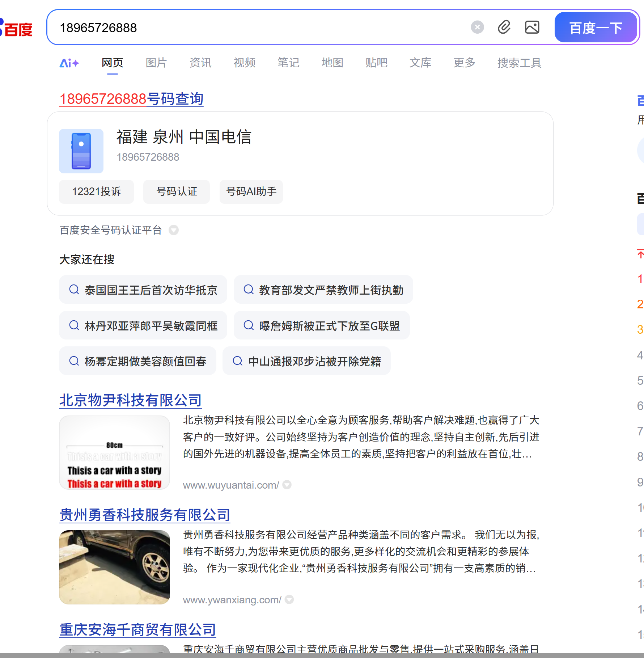Search suggestion 林丹邓亚萍郎平吴敏霞同框
This screenshot has height=658, width=644.
click(x=143, y=325)
